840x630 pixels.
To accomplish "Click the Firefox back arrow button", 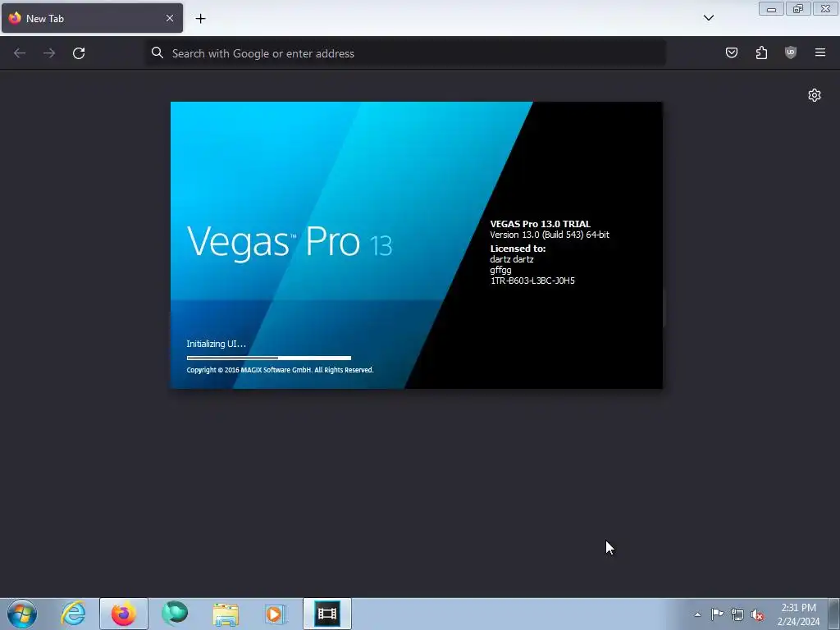I will point(20,53).
